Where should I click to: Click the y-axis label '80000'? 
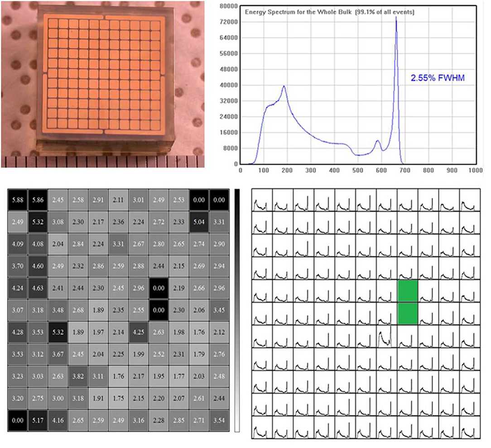[x=229, y=6]
